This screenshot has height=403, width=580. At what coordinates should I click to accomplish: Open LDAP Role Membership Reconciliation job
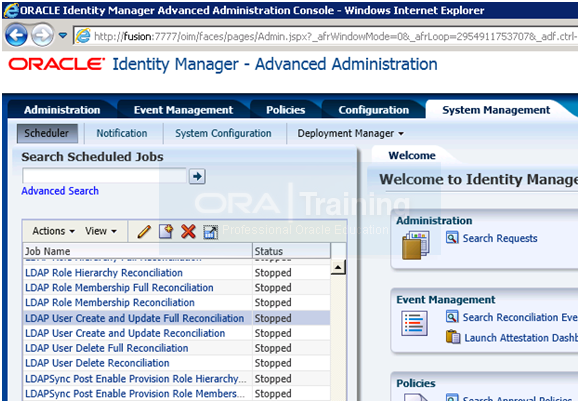[109, 302]
